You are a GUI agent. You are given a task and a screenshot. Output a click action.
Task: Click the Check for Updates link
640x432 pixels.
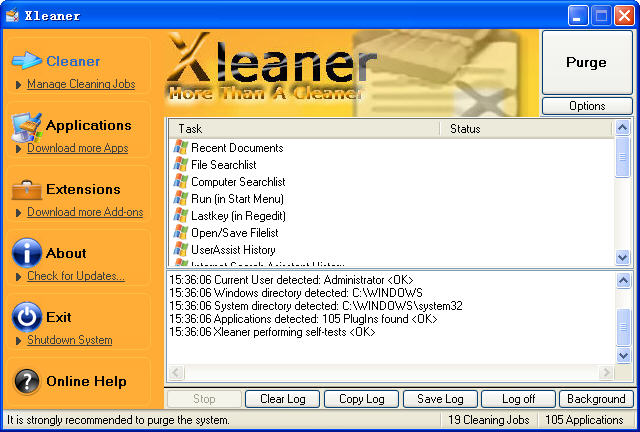click(76, 276)
